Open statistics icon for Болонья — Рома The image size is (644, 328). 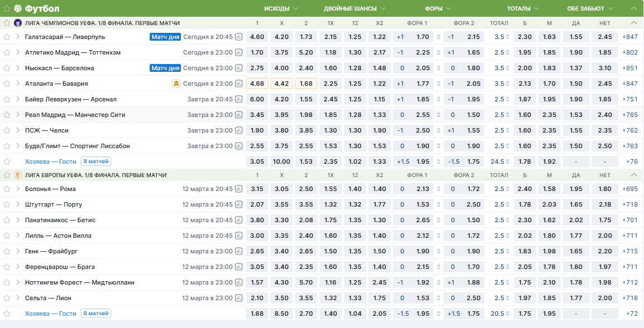(x=239, y=189)
